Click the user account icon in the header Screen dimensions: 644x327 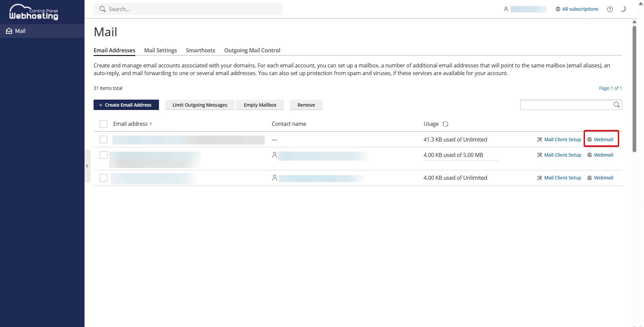506,9
